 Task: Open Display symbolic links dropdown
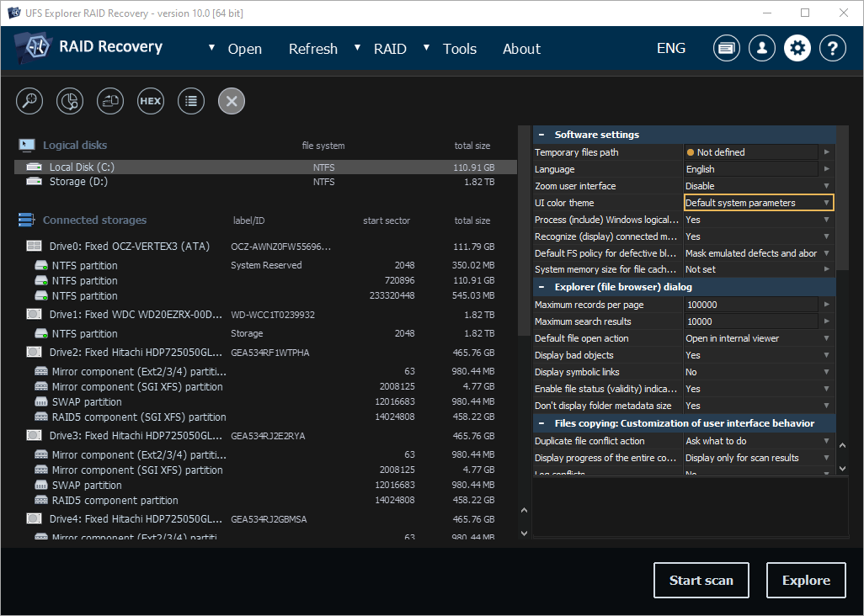click(x=759, y=372)
